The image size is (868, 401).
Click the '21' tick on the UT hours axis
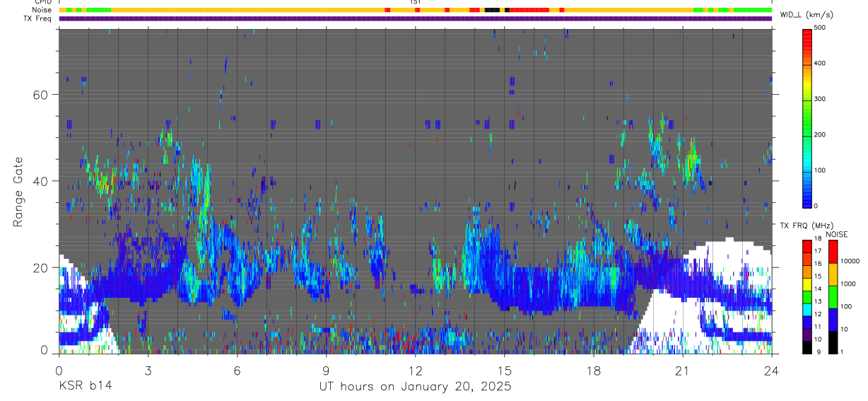[x=682, y=370]
